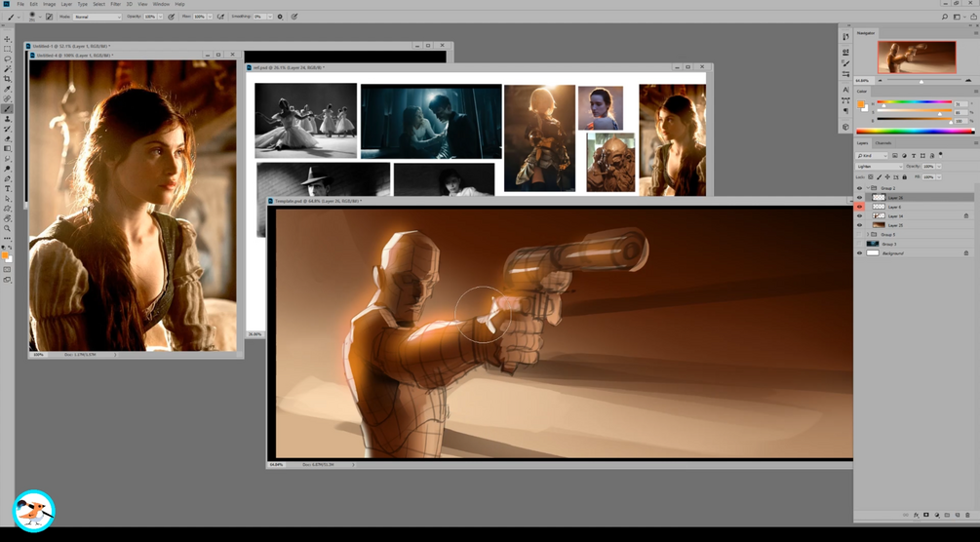Click the paragraph panel icon in collapsed dock
Viewport: 980px width, 542px height.
[x=845, y=111]
